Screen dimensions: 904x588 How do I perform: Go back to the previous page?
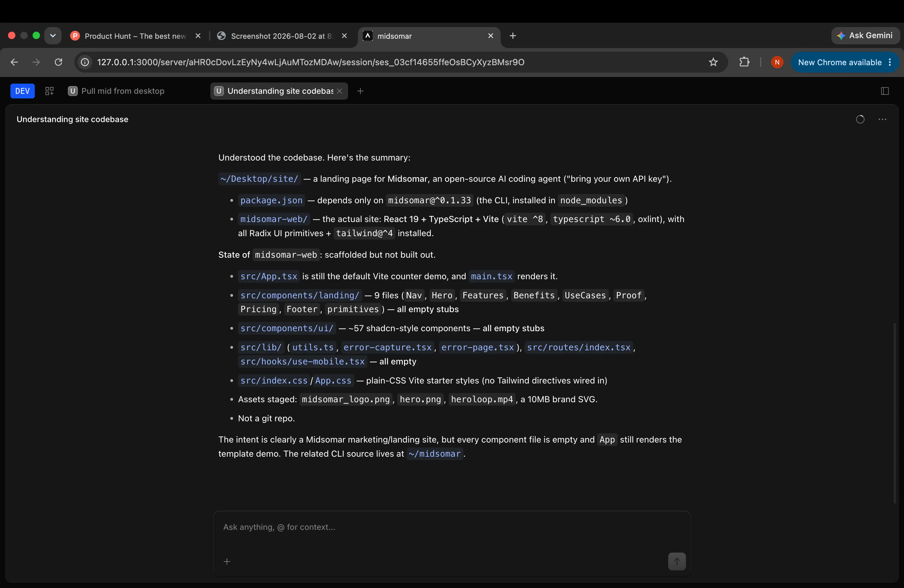(14, 62)
